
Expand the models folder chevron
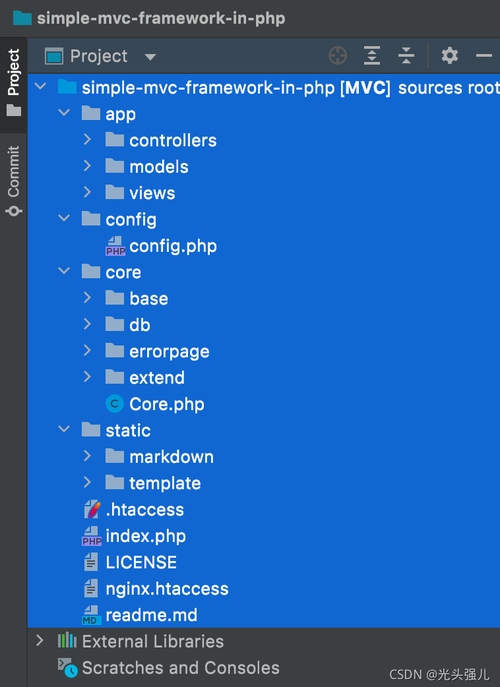(x=87, y=166)
